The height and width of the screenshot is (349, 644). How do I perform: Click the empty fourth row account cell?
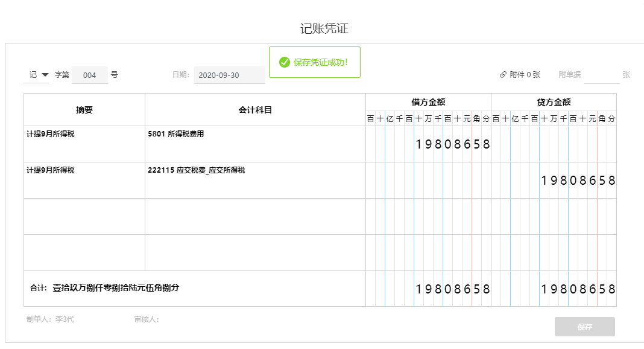point(255,252)
